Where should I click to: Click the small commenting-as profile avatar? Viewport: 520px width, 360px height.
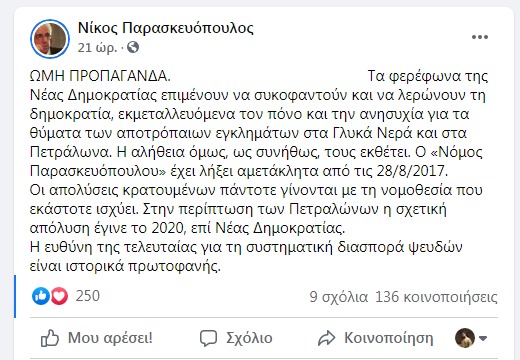465,338
